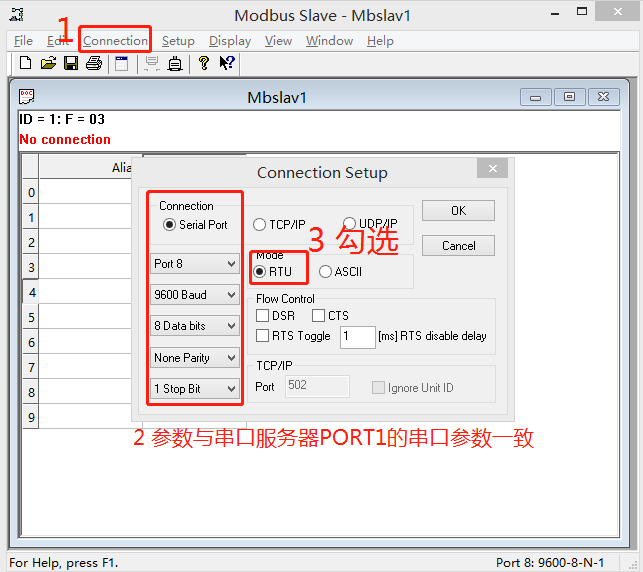Click the context help arrow icon
Image resolution: width=643 pixels, height=572 pixels.
coord(227,63)
